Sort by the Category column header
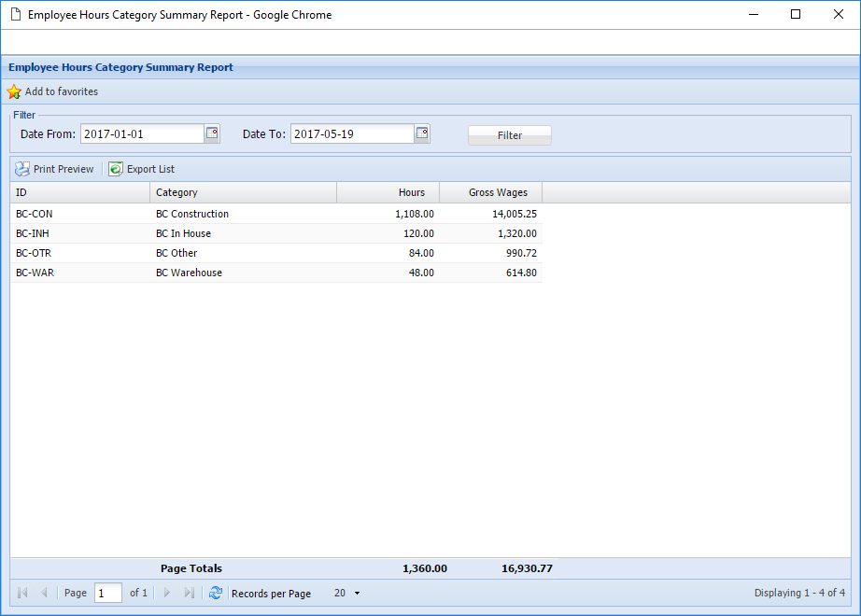Viewport: 861px width, 616px height. pyautogui.click(x=243, y=192)
